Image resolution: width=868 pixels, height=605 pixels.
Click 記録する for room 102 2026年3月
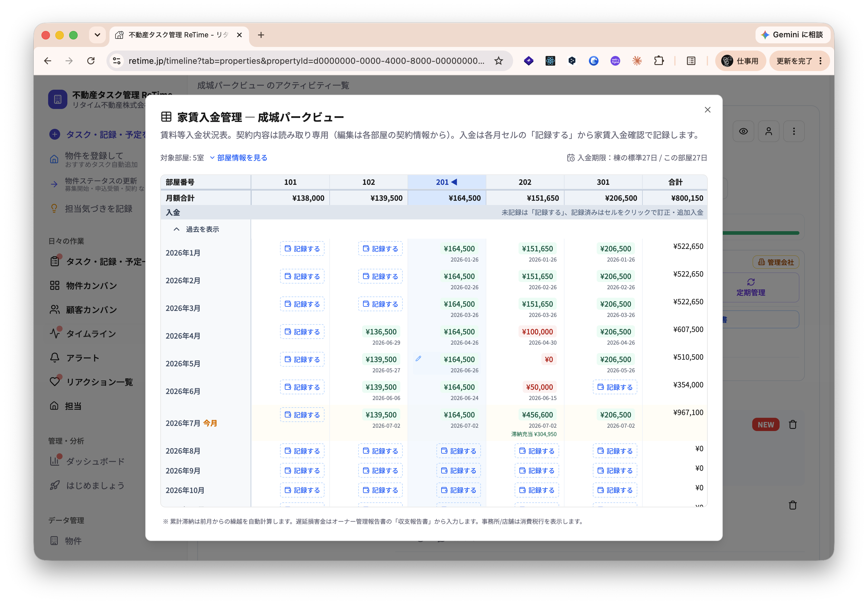pyautogui.click(x=380, y=304)
